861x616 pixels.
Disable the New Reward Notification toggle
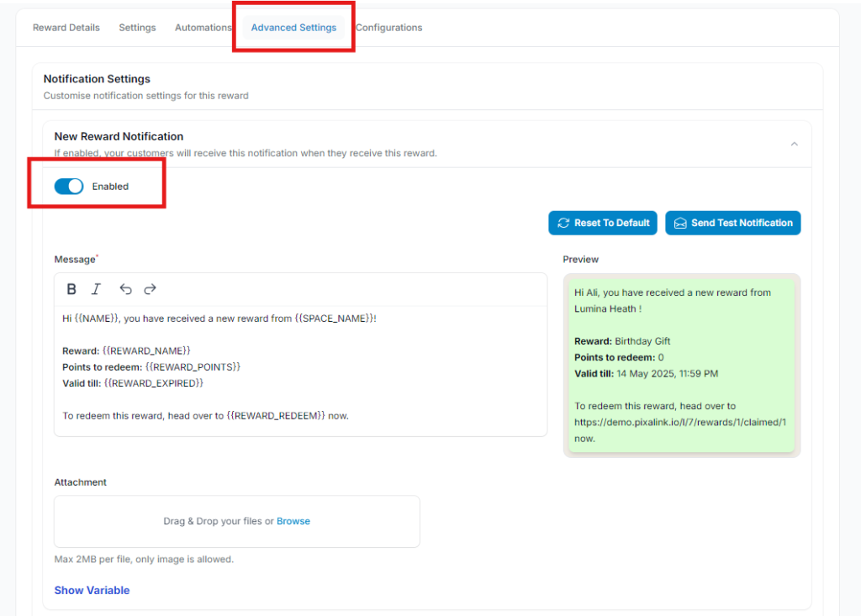click(69, 186)
